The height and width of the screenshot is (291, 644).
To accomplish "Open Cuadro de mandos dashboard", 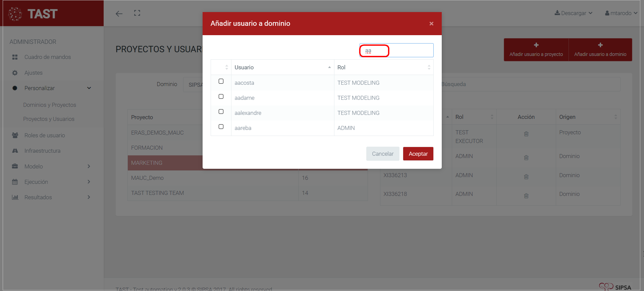I will 47,57.
